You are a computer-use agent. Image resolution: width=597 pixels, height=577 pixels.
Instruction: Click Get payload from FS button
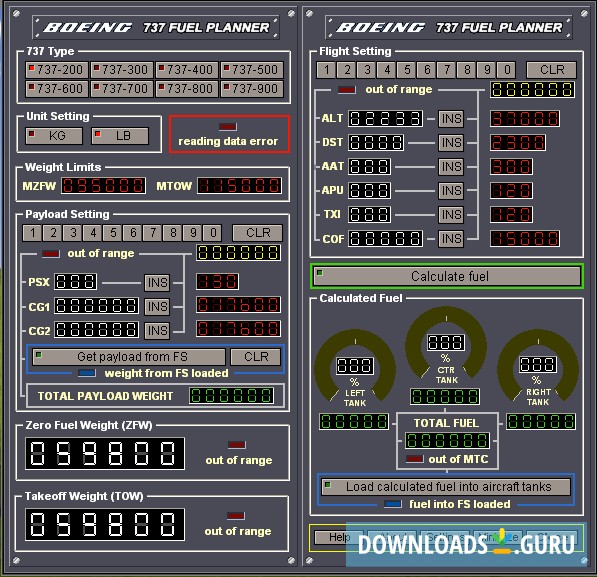point(129,357)
